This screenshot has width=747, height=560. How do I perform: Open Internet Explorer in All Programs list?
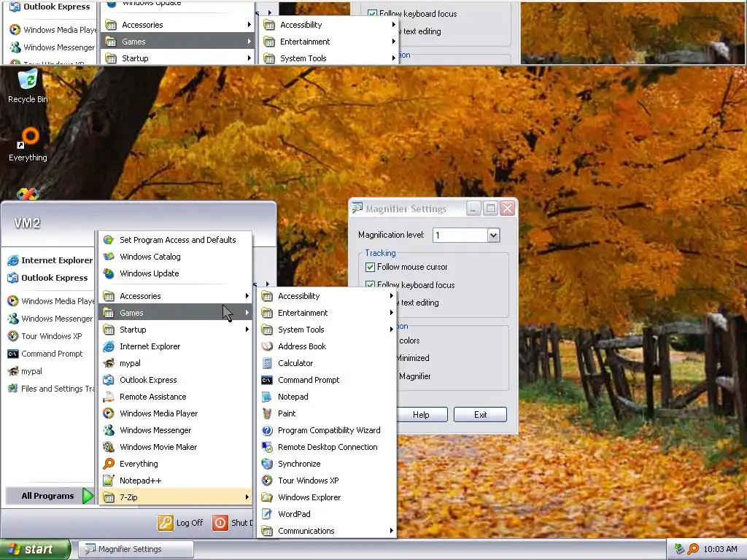(x=175, y=346)
